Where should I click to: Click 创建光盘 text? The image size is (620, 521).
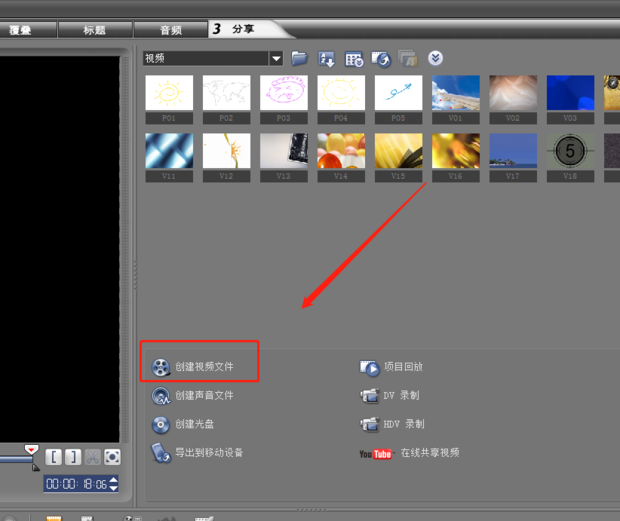click(195, 424)
